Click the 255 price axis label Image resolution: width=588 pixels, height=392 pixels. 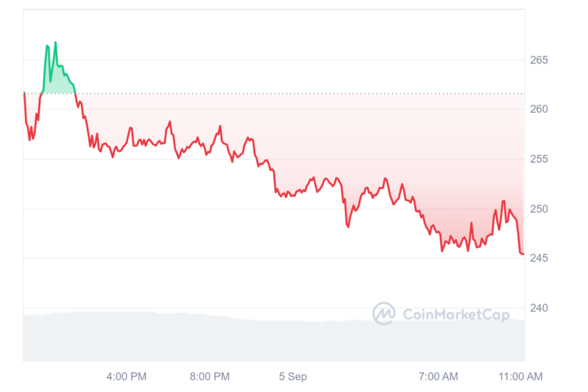click(539, 159)
